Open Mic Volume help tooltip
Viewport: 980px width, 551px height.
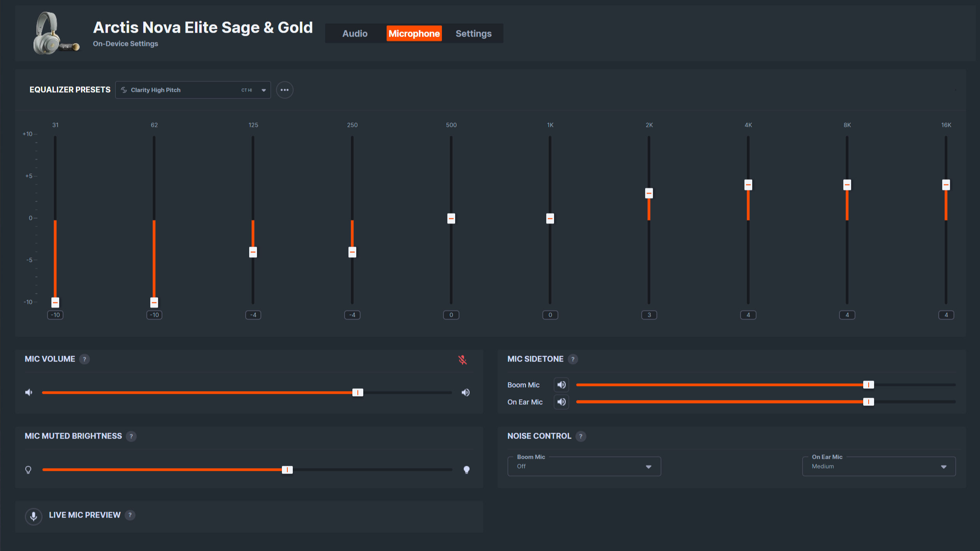click(x=84, y=359)
